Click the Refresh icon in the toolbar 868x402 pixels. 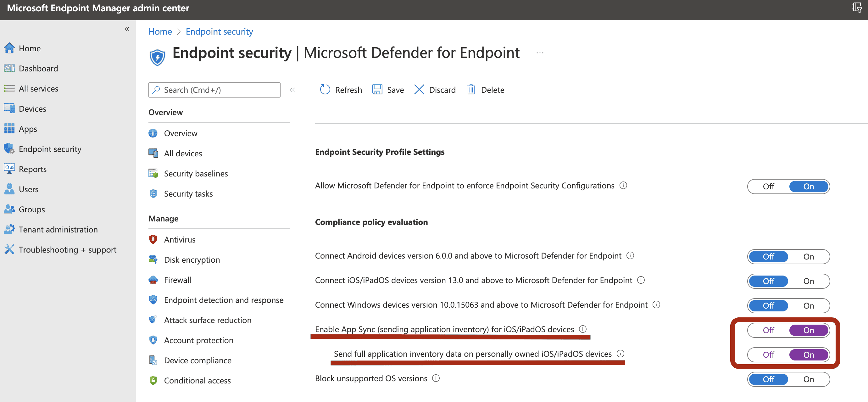[x=325, y=90]
